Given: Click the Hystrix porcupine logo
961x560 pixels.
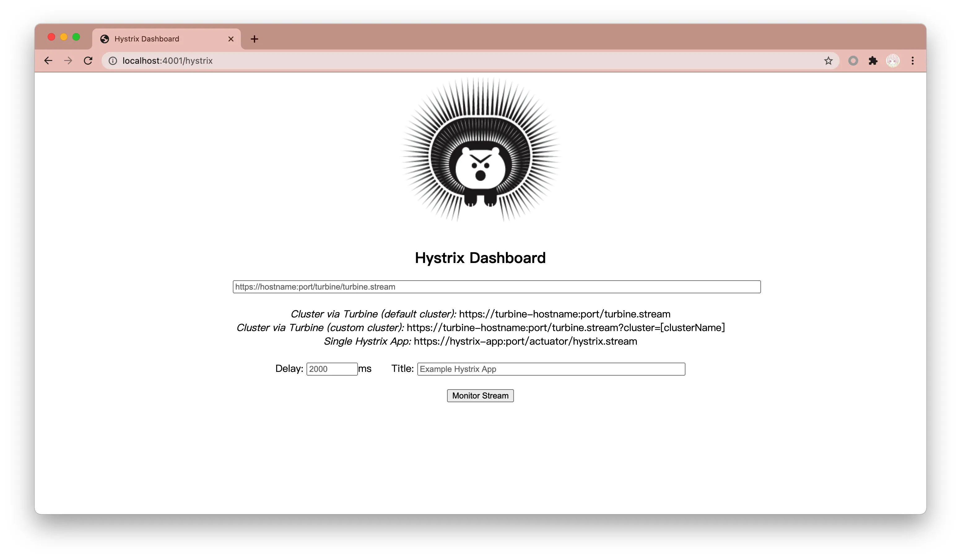Looking at the screenshot, I should pyautogui.click(x=480, y=149).
